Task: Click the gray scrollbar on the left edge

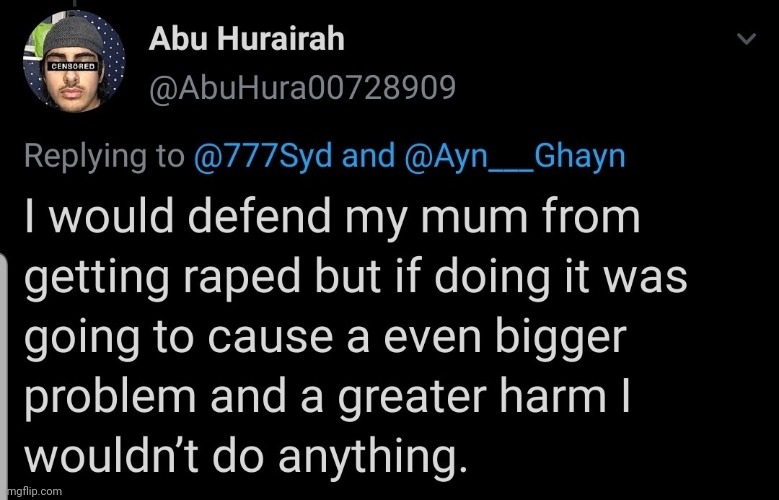Action: click(3, 376)
